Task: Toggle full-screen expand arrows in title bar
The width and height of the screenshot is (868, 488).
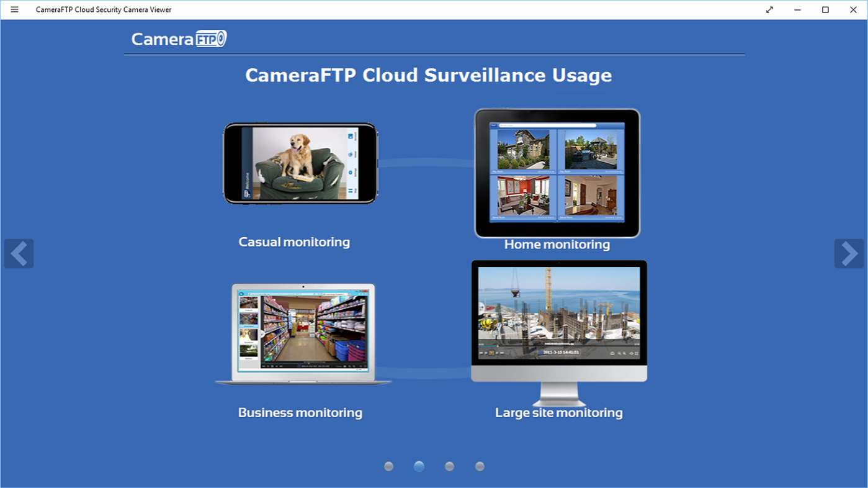Action: [769, 9]
